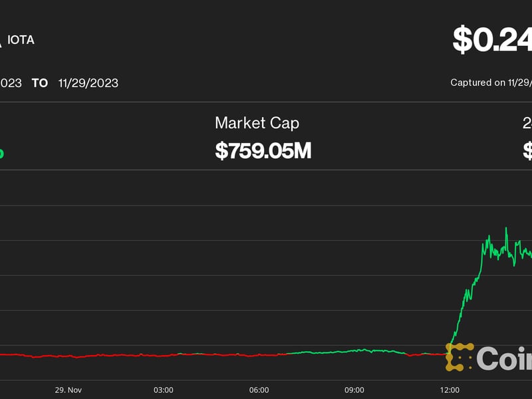Screen dimensions: 532x399
Task: Click the green percent change indicator
Action: 2,153
